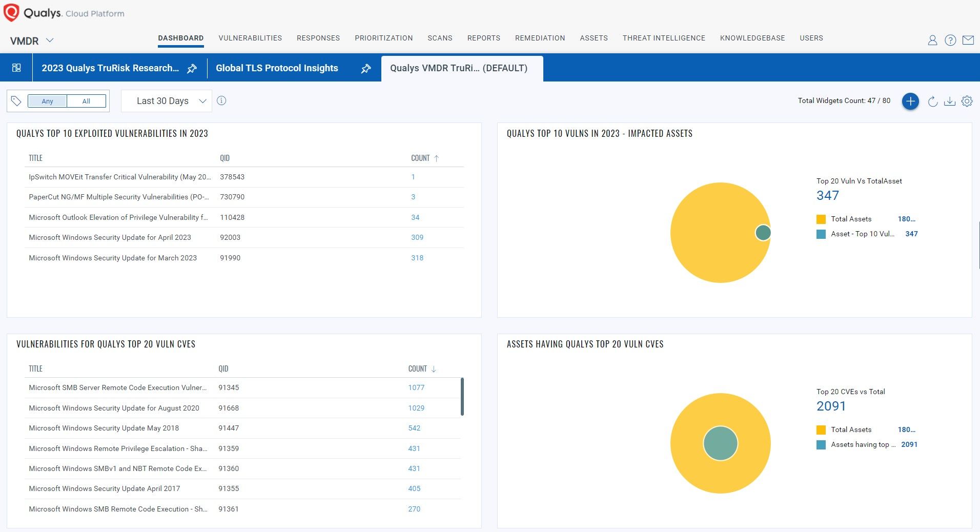The image size is (980, 532).
Task: Click the dashboard picker grid icon
Action: click(16, 67)
